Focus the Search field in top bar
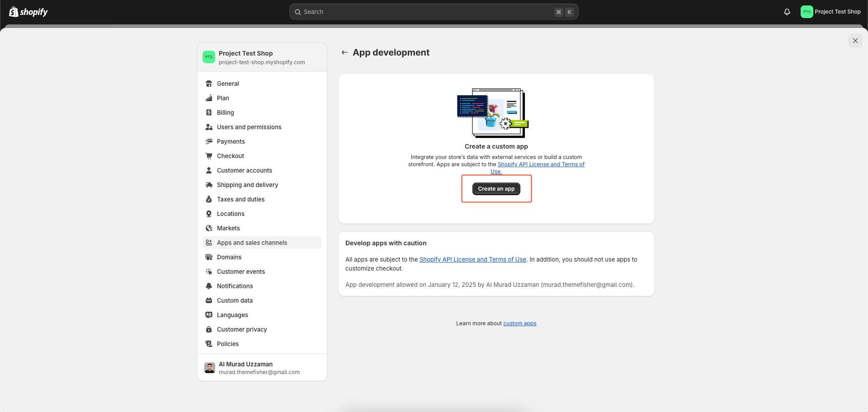 click(x=434, y=12)
